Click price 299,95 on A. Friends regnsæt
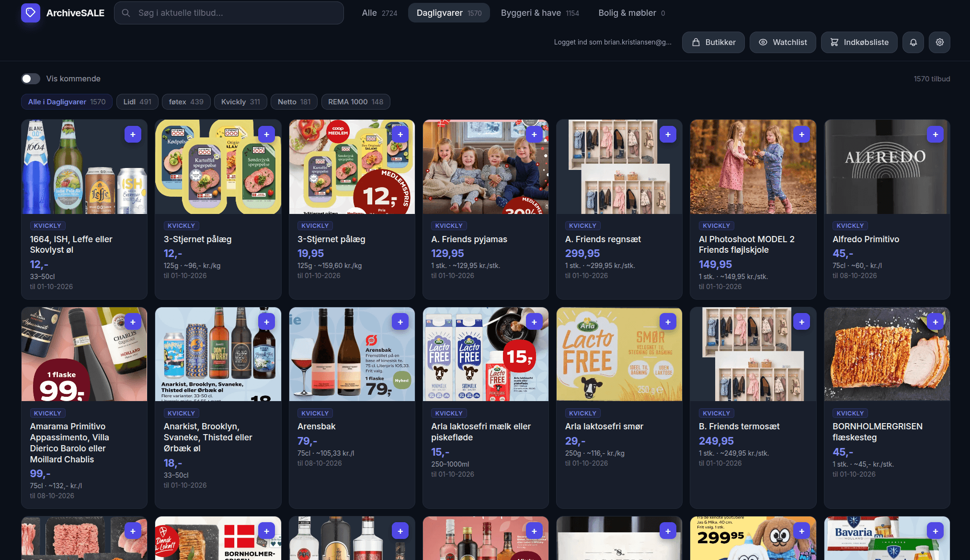The height and width of the screenshot is (560, 970). click(x=582, y=253)
